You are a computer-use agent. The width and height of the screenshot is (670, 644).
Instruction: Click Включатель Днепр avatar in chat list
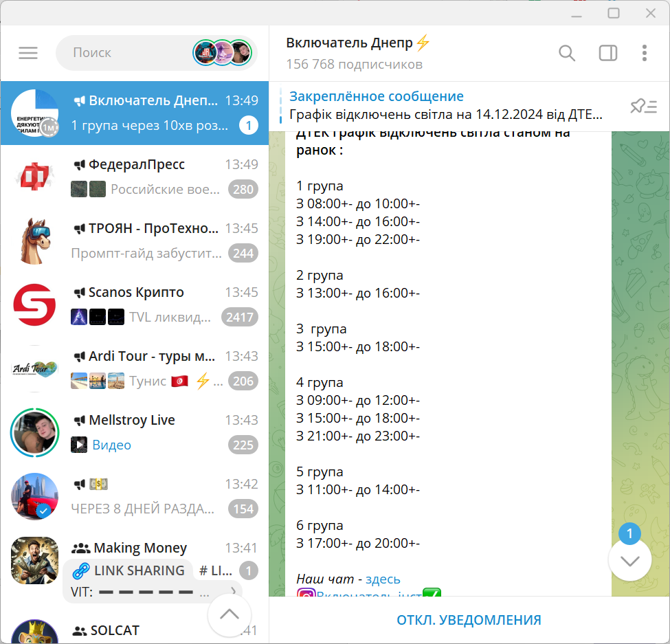(x=34, y=113)
